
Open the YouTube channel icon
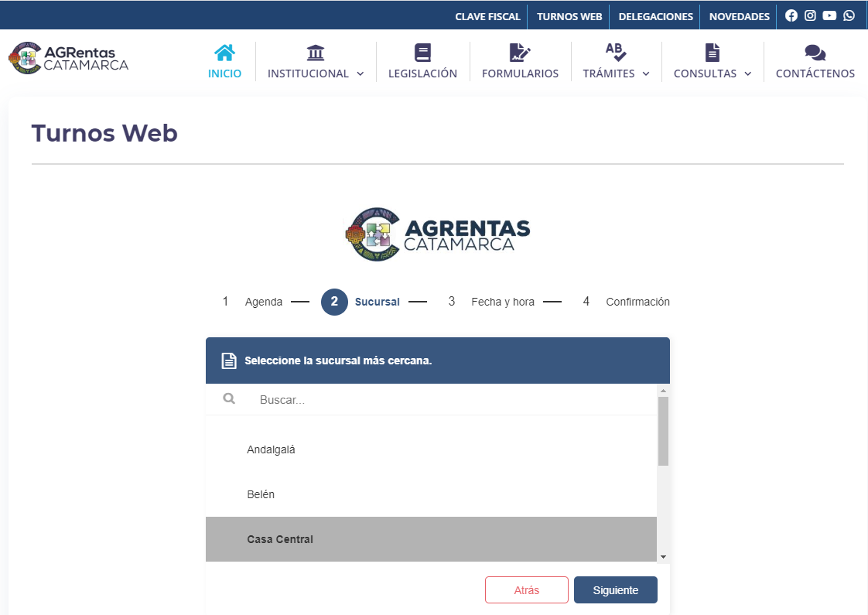tap(829, 15)
